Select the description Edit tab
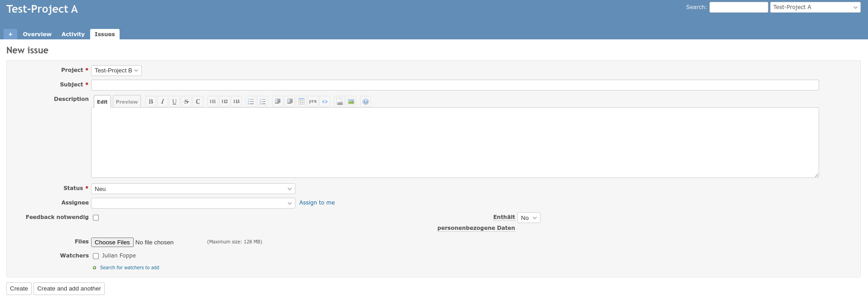 point(102,102)
